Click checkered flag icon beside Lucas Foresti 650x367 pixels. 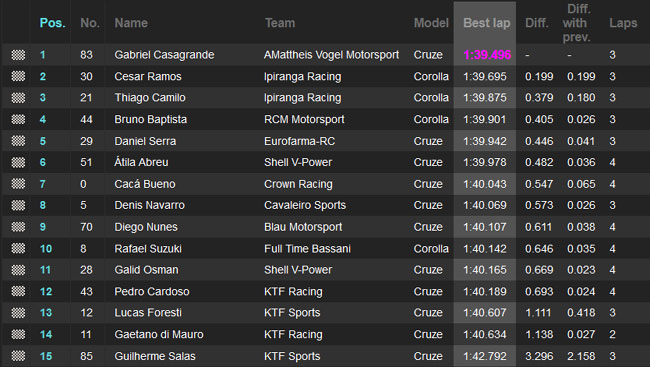[x=18, y=313]
